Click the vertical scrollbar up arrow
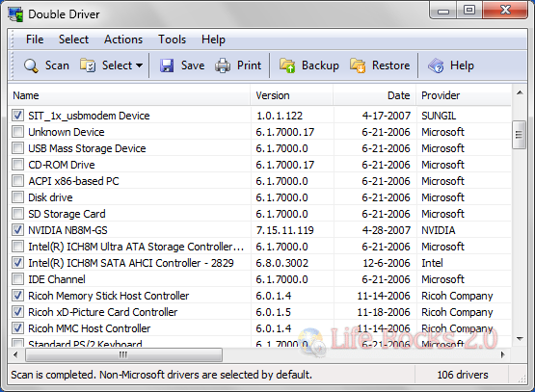The width and height of the screenshot is (535, 392). (x=520, y=92)
